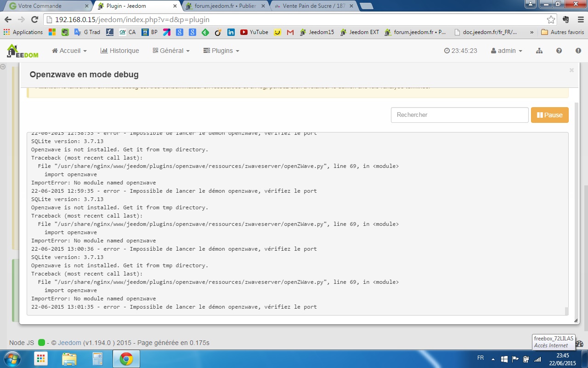Open Windows Explorer from the taskbar
Screen dimensions: 588x368
coord(69,358)
